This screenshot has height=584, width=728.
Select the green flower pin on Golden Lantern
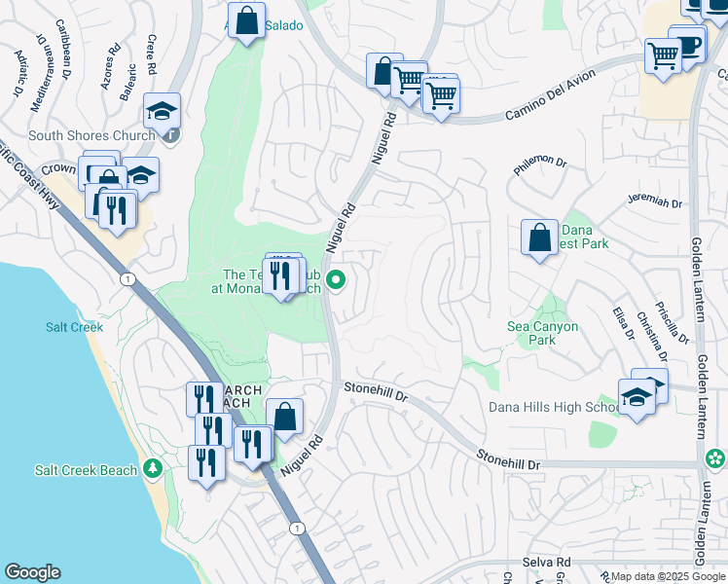(715, 458)
